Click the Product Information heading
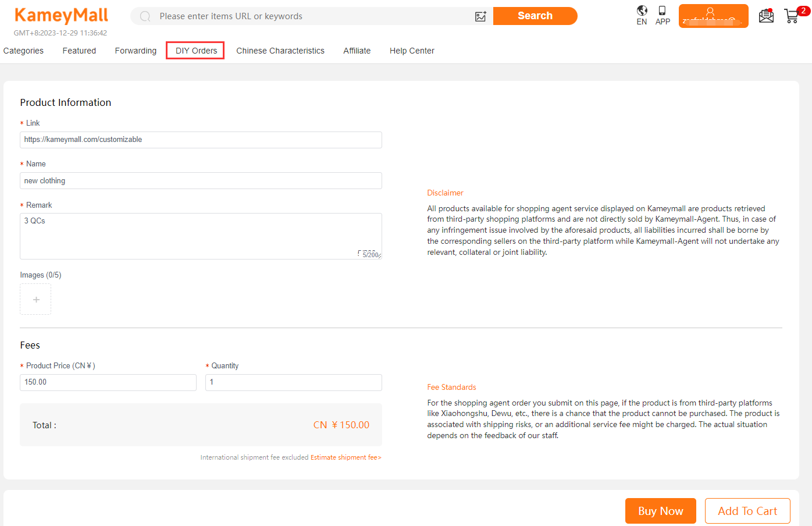 tap(66, 102)
